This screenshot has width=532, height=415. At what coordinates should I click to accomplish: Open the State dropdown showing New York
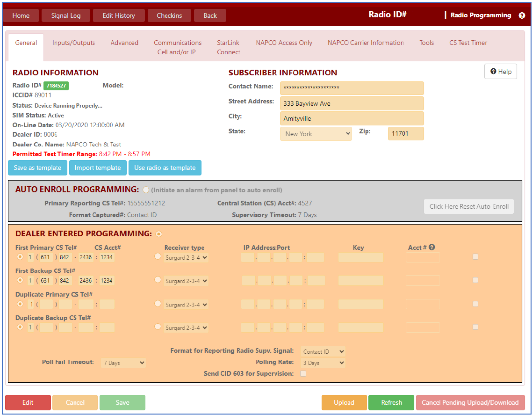[x=316, y=134]
